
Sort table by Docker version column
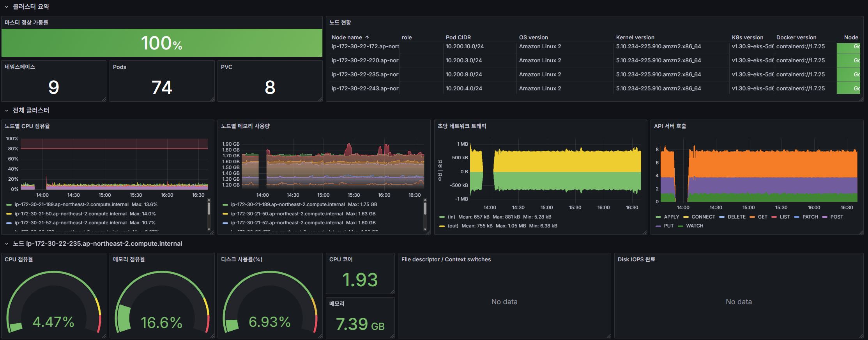tap(796, 37)
